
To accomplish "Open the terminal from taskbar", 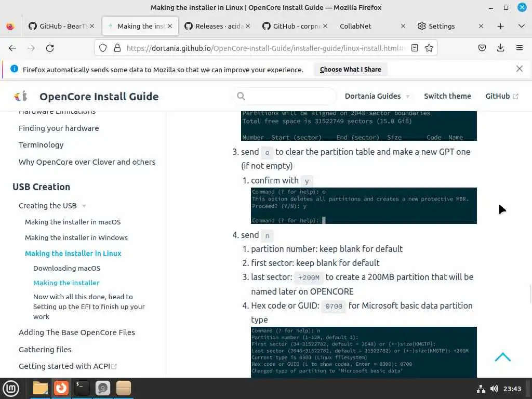I will [82, 388].
